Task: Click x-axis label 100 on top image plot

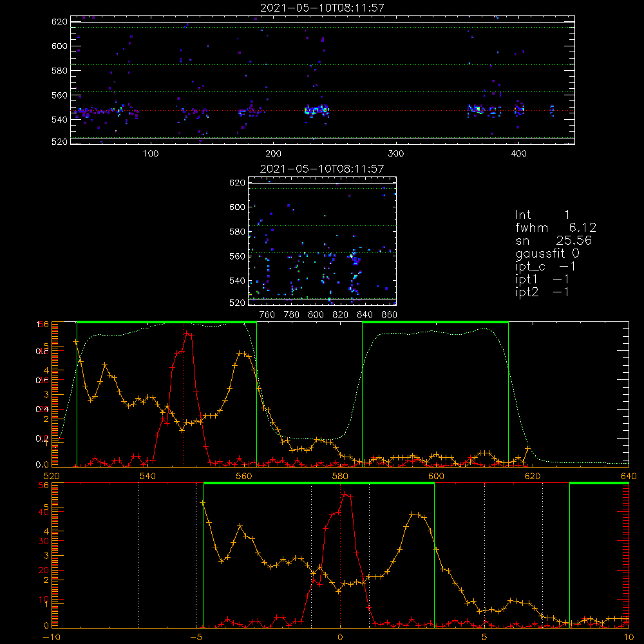Action: click(151, 154)
